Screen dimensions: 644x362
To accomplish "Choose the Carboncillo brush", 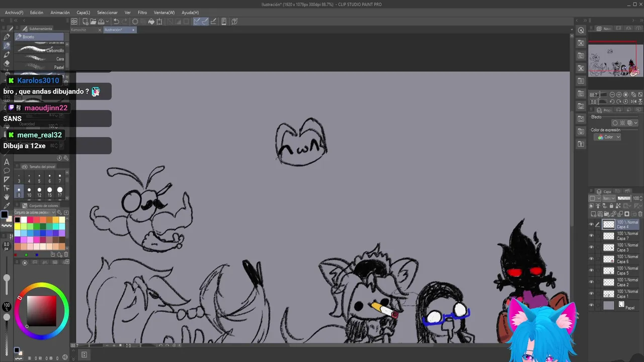I will coord(39,50).
